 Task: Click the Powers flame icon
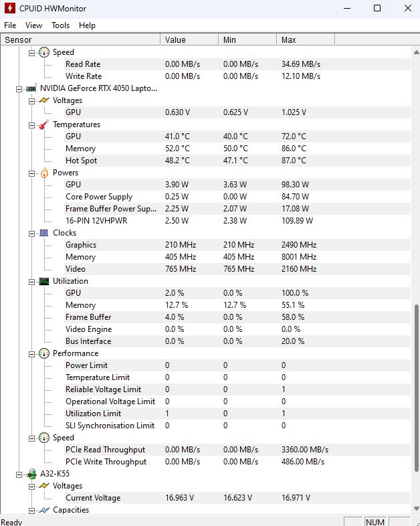(x=44, y=173)
